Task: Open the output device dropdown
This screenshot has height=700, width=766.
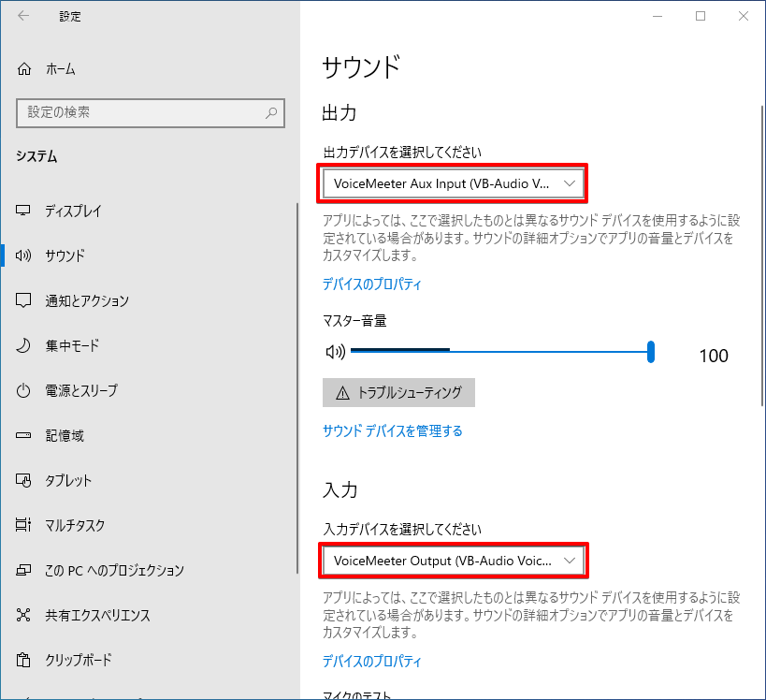Action: pos(454,183)
